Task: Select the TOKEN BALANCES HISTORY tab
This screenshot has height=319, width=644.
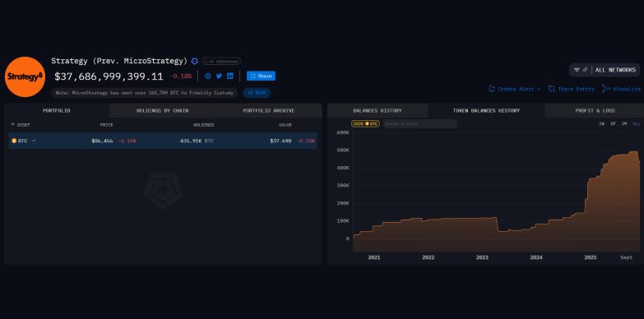Action: tap(486, 111)
